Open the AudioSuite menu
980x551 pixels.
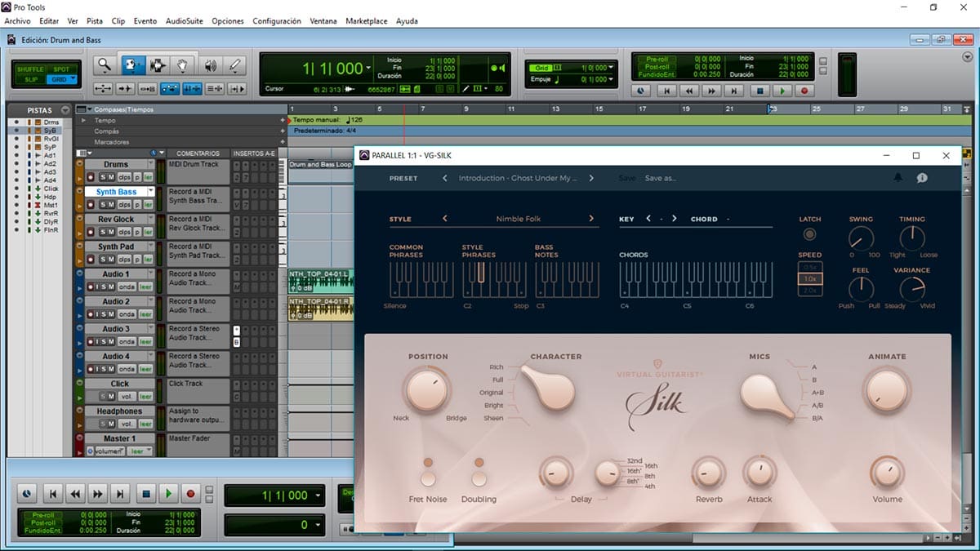pos(185,20)
